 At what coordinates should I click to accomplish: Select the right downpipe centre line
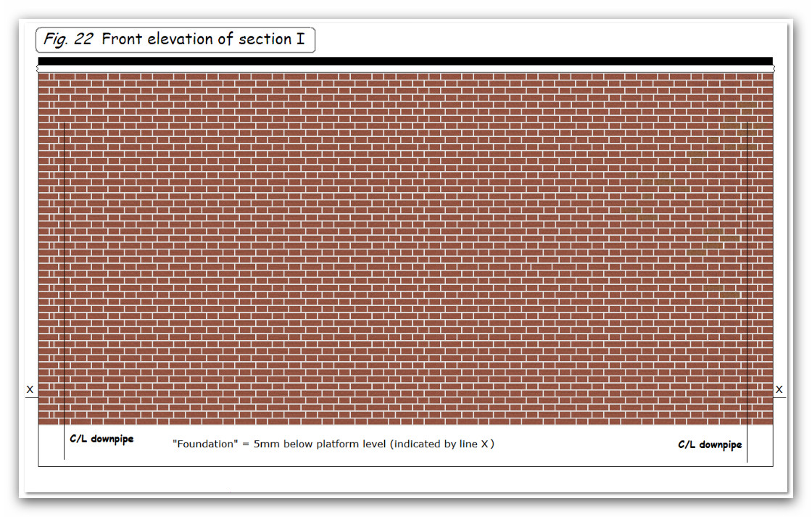pos(747,290)
